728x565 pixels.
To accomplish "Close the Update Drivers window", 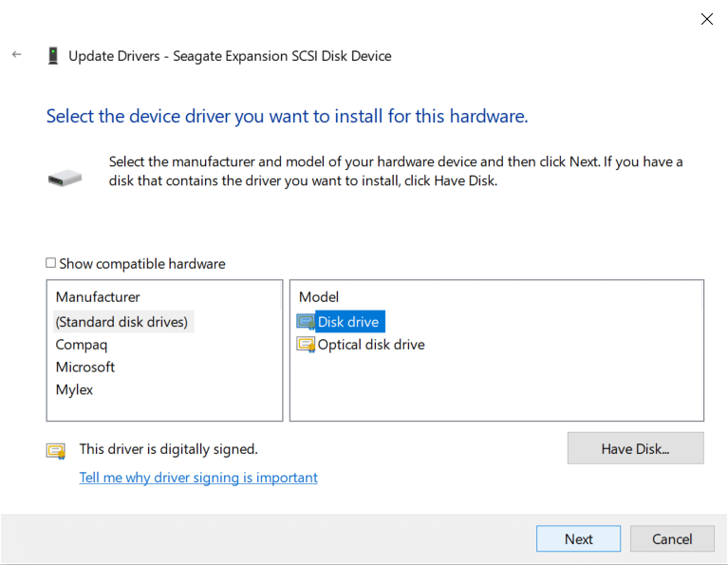I will 706,19.
